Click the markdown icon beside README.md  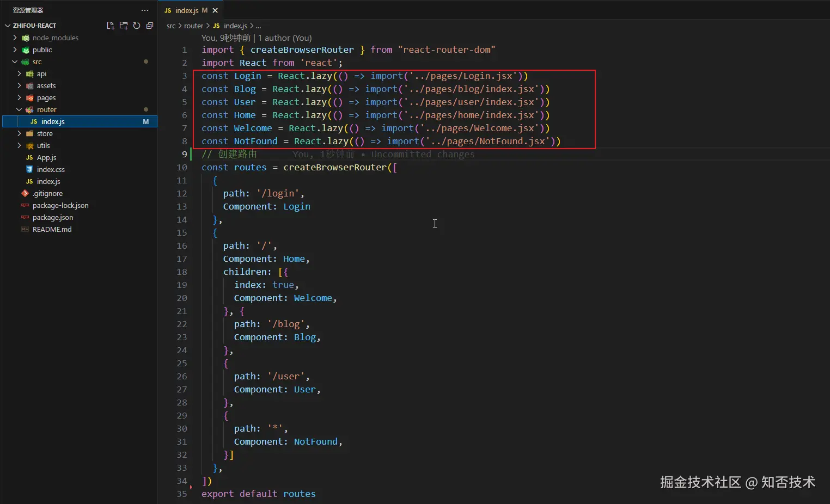[x=25, y=229]
